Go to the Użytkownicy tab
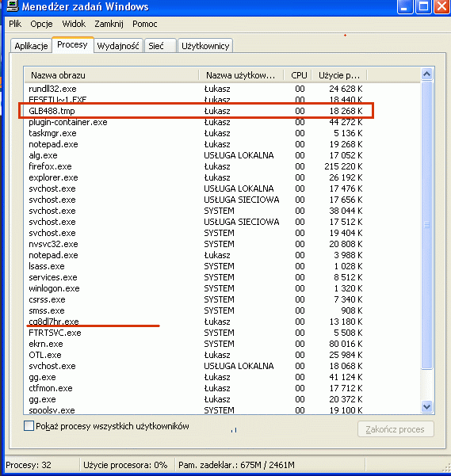Viewport: 451px width, 476px height. [205, 46]
